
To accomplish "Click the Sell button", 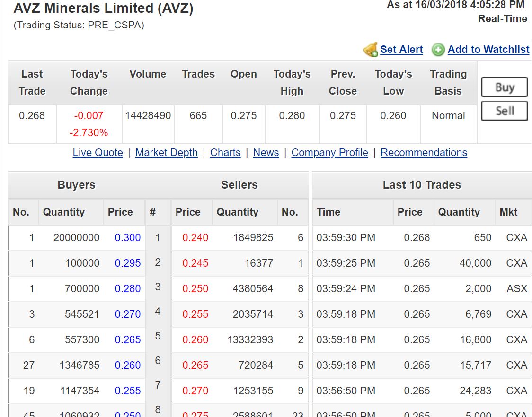I will 504,111.
